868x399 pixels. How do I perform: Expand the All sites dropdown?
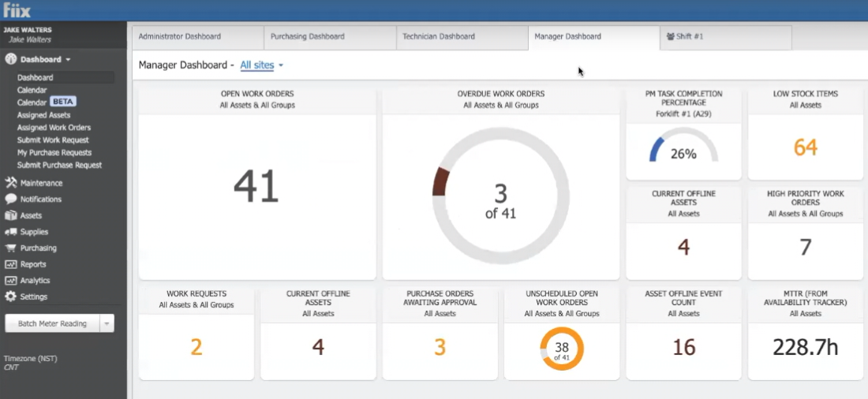click(x=261, y=65)
